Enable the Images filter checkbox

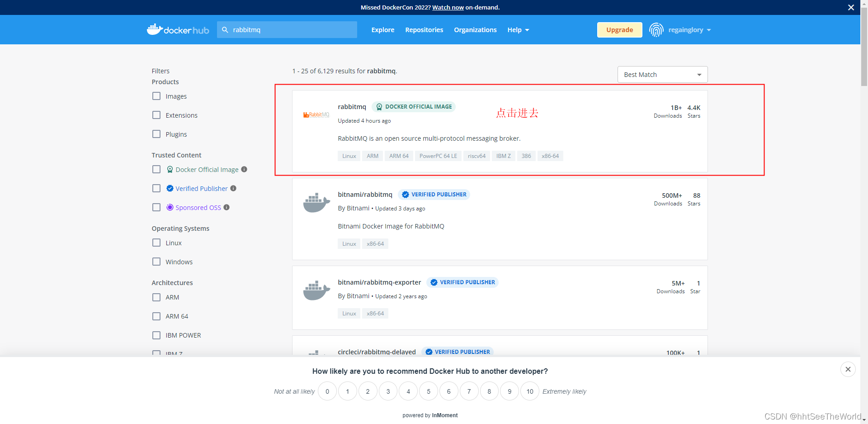tap(156, 96)
